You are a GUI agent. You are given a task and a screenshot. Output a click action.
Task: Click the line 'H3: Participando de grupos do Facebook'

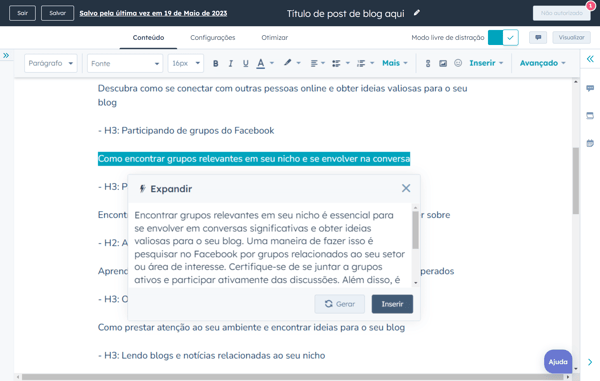click(x=186, y=131)
